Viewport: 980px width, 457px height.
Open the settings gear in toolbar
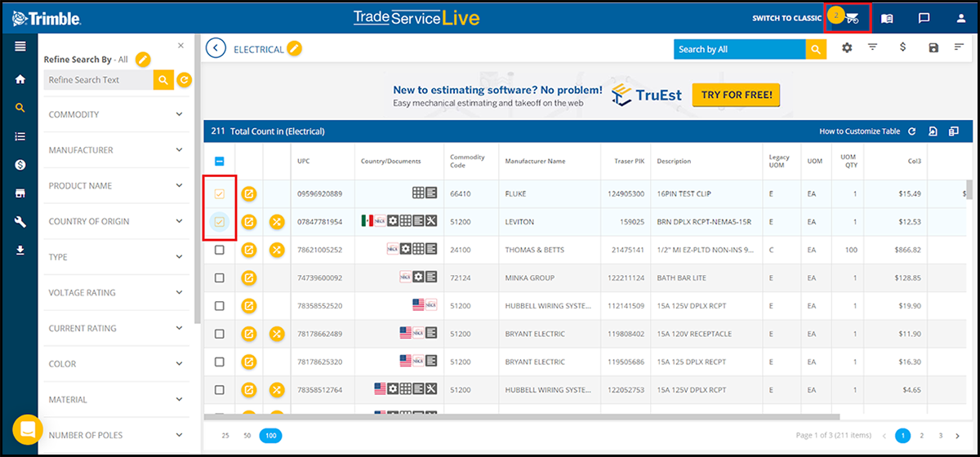847,48
